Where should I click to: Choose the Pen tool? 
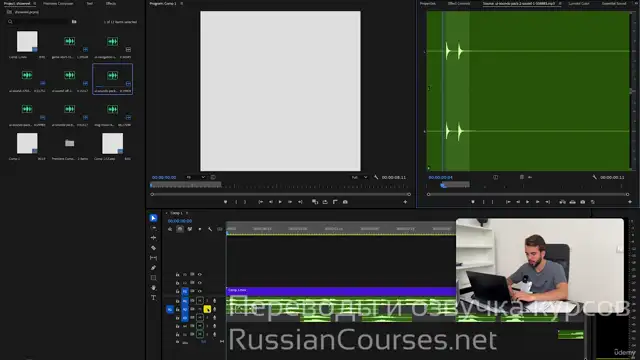tap(153, 268)
